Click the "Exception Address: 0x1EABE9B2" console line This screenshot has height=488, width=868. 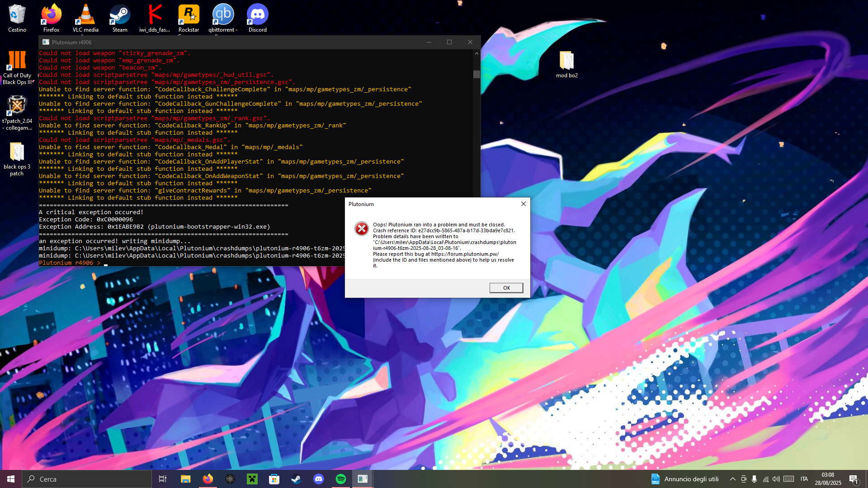pyautogui.click(x=154, y=227)
